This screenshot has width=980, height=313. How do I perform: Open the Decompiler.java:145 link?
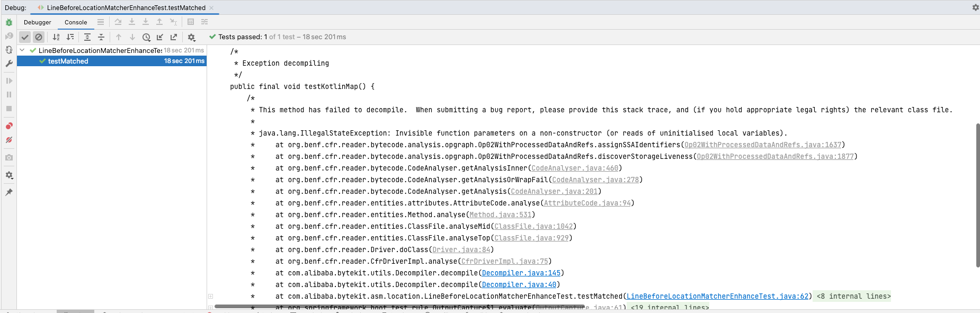(521, 273)
